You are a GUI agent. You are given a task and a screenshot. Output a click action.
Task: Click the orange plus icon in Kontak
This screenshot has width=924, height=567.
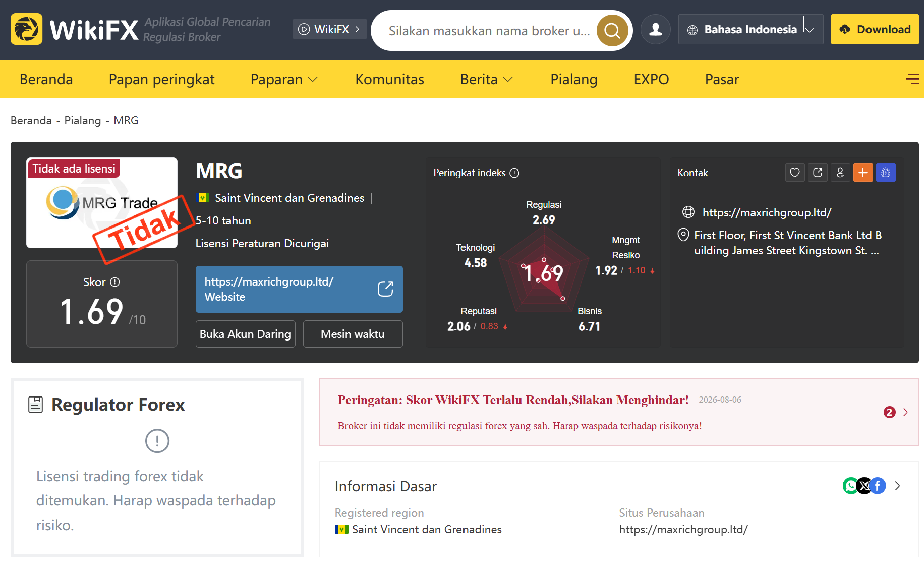(863, 173)
